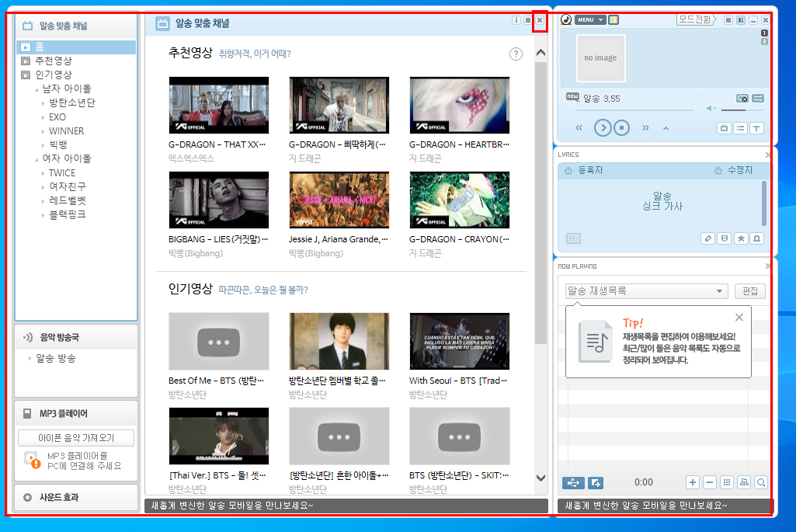Click the sort tree icon in playlist
Viewport: 796px width, 532px height.
point(744,482)
